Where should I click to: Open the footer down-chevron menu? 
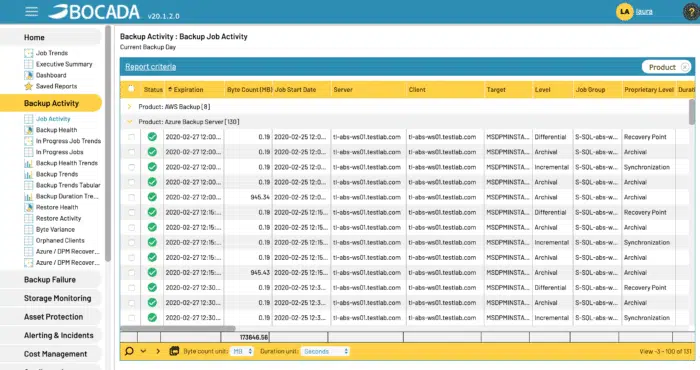pyautogui.click(x=143, y=351)
